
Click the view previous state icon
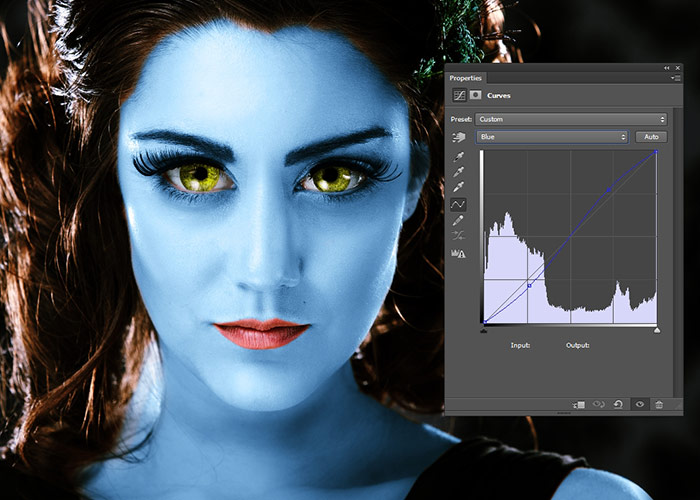(599, 404)
